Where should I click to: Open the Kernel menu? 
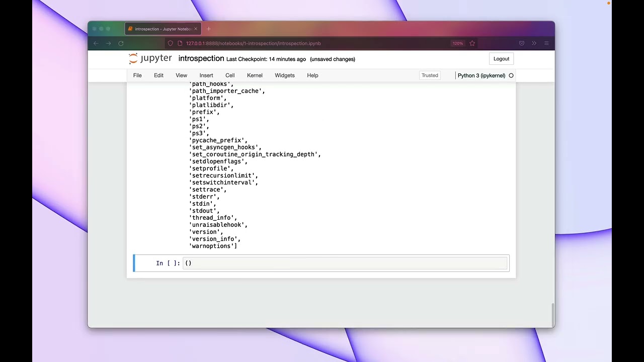[x=255, y=75]
